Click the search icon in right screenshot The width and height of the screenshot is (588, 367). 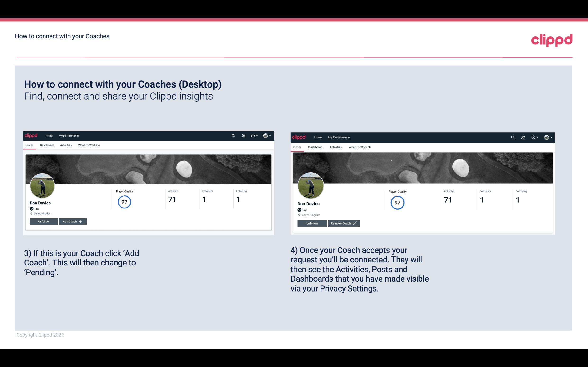[512, 137]
